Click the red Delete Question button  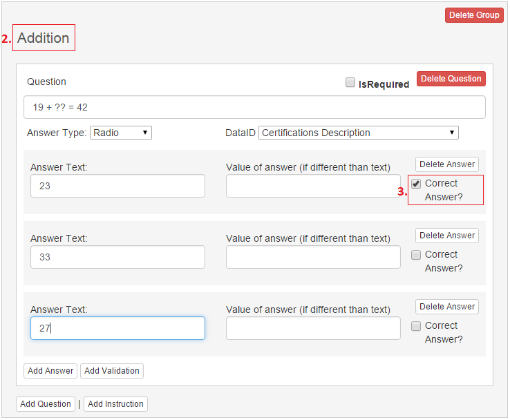click(x=451, y=79)
